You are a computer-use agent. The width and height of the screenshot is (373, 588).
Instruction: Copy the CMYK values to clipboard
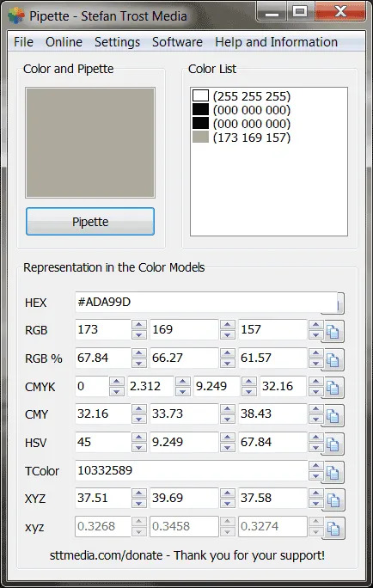point(333,388)
